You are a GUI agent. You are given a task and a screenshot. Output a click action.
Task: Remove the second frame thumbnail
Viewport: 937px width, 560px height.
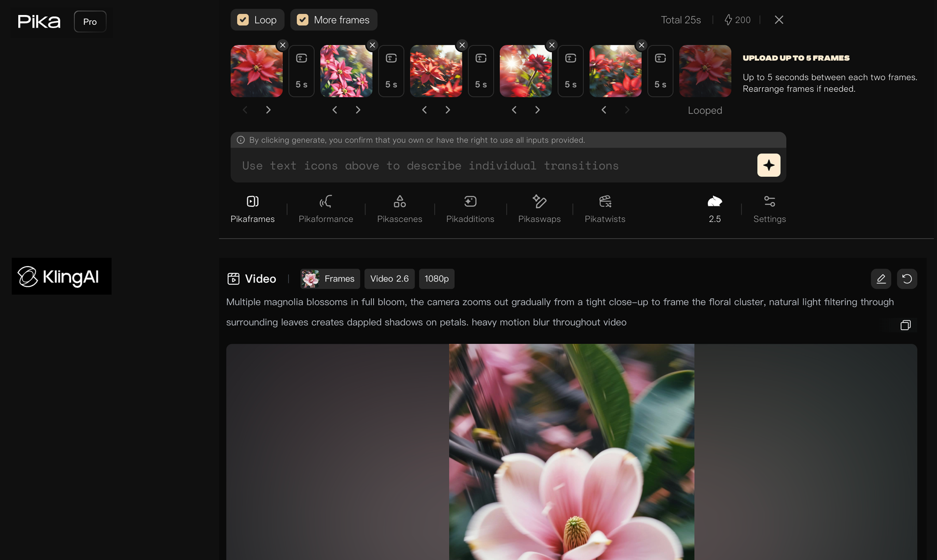[x=372, y=45]
